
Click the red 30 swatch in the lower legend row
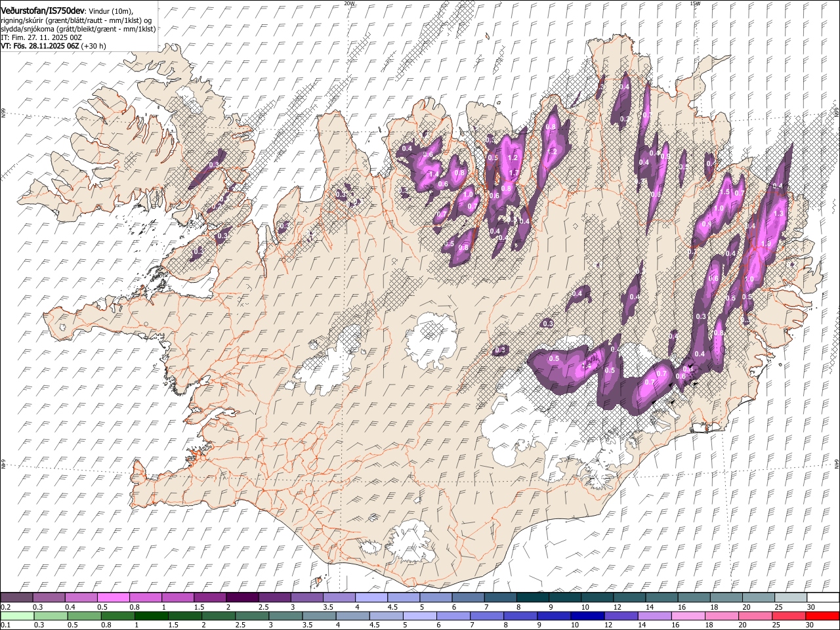tap(822, 616)
